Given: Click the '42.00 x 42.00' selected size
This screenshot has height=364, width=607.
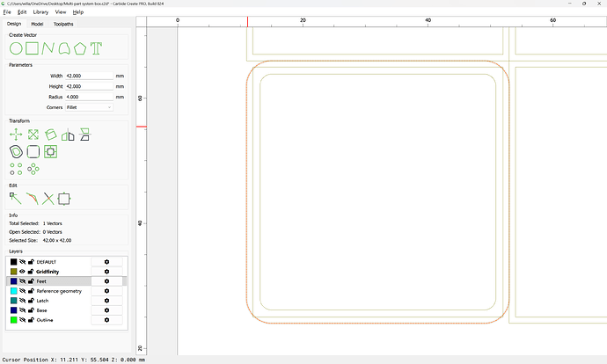Looking at the screenshot, I should [x=57, y=240].
